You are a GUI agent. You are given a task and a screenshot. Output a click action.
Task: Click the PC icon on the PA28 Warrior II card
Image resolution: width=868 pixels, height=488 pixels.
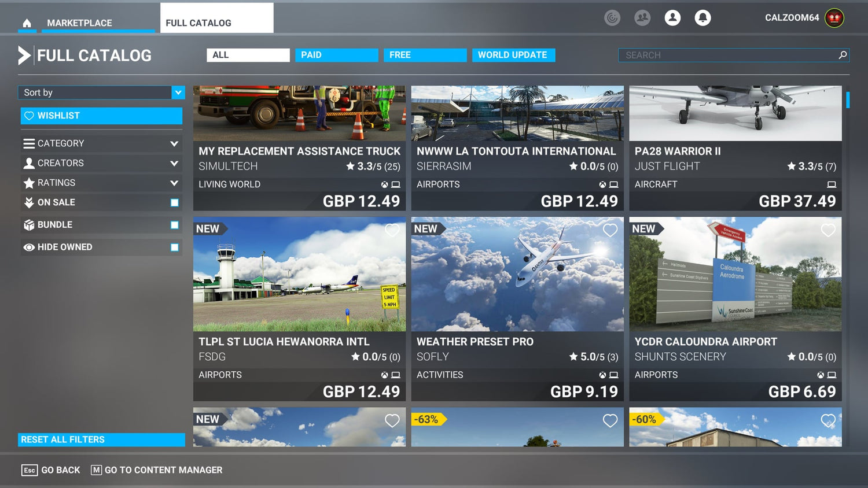tap(832, 184)
